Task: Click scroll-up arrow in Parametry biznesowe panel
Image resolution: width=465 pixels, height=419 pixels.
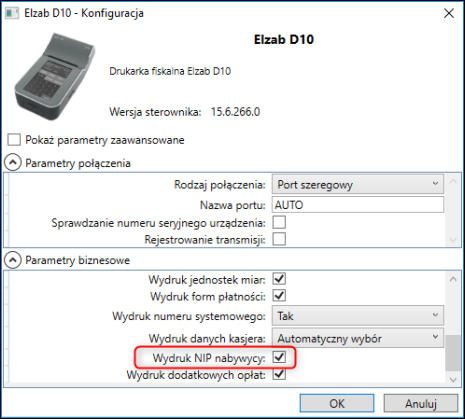Action: coord(453,279)
